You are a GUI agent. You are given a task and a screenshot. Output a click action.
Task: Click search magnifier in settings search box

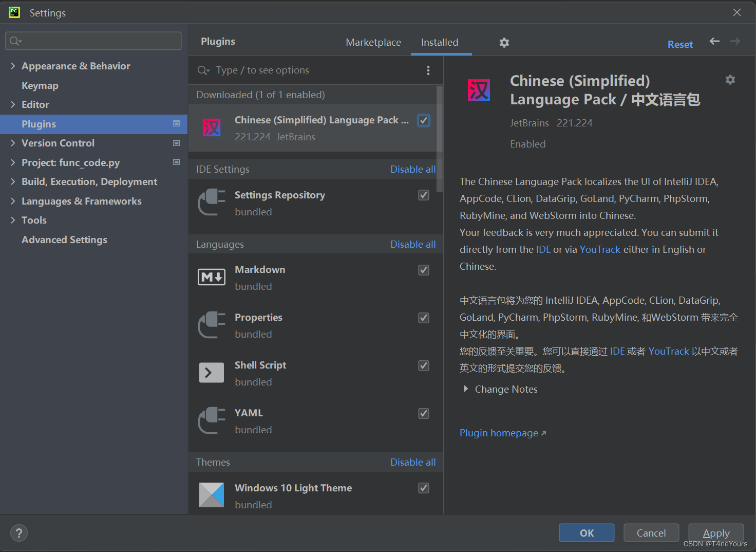(x=15, y=41)
